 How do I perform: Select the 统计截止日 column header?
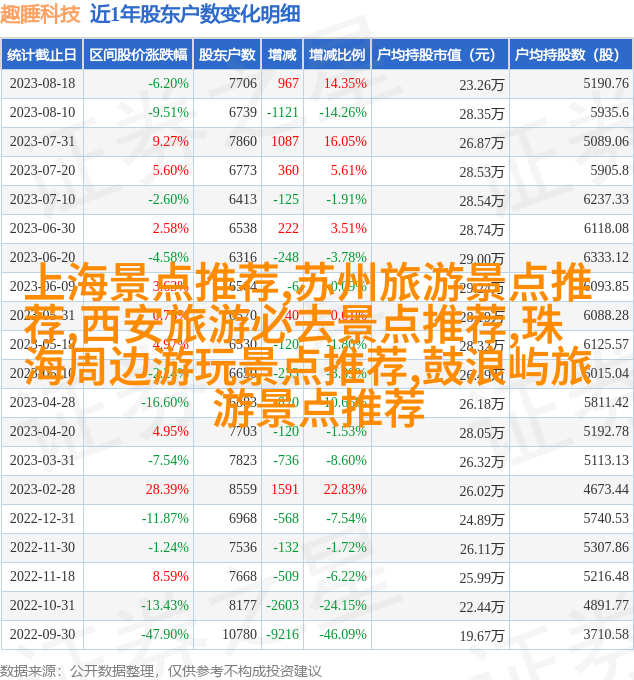[x=42, y=55]
